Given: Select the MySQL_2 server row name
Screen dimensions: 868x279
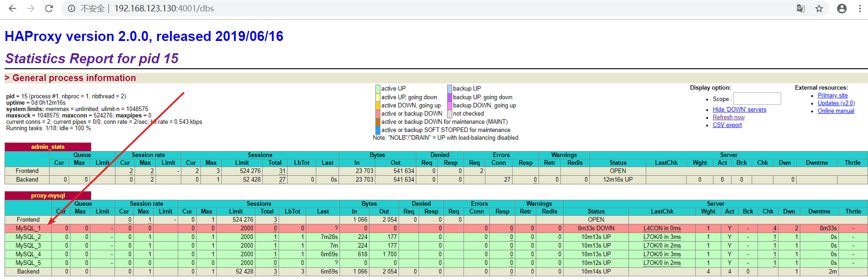Looking at the screenshot, I should tap(28, 237).
